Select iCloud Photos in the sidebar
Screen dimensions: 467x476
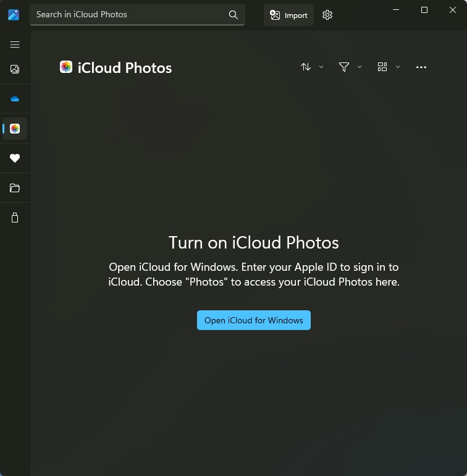(15, 129)
